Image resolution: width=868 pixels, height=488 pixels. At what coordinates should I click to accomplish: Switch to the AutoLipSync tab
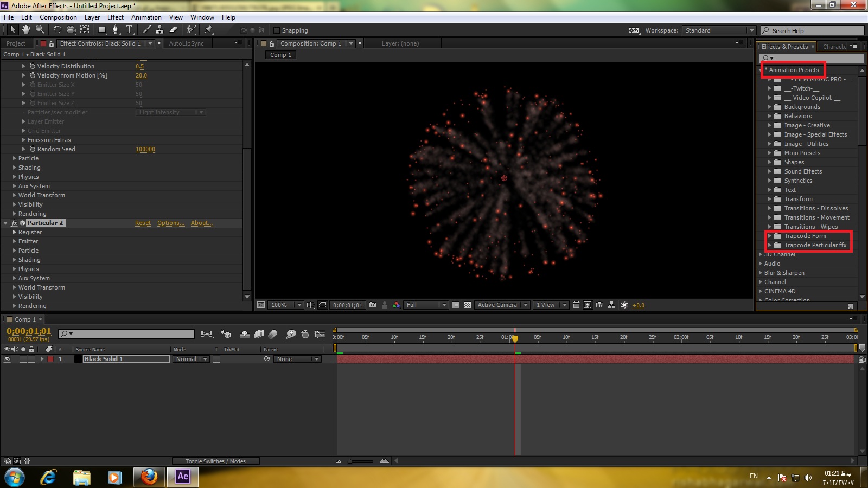tap(186, 43)
